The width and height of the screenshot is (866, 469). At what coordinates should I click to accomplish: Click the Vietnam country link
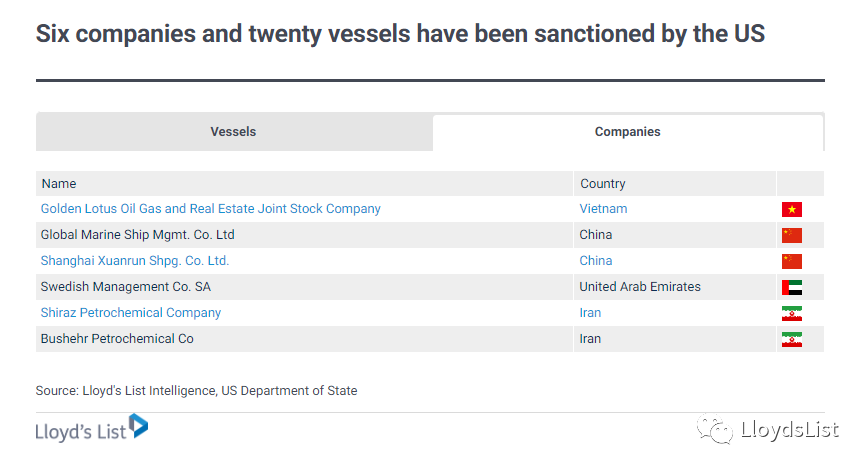click(603, 209)
